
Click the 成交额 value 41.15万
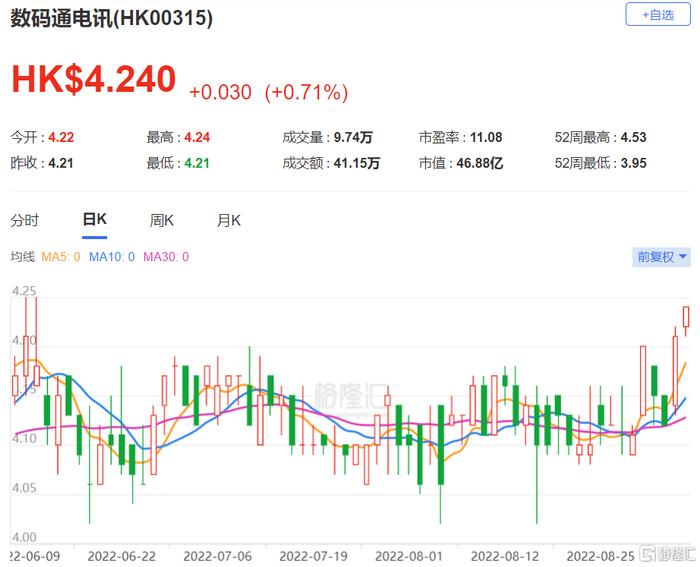point(357,163)
